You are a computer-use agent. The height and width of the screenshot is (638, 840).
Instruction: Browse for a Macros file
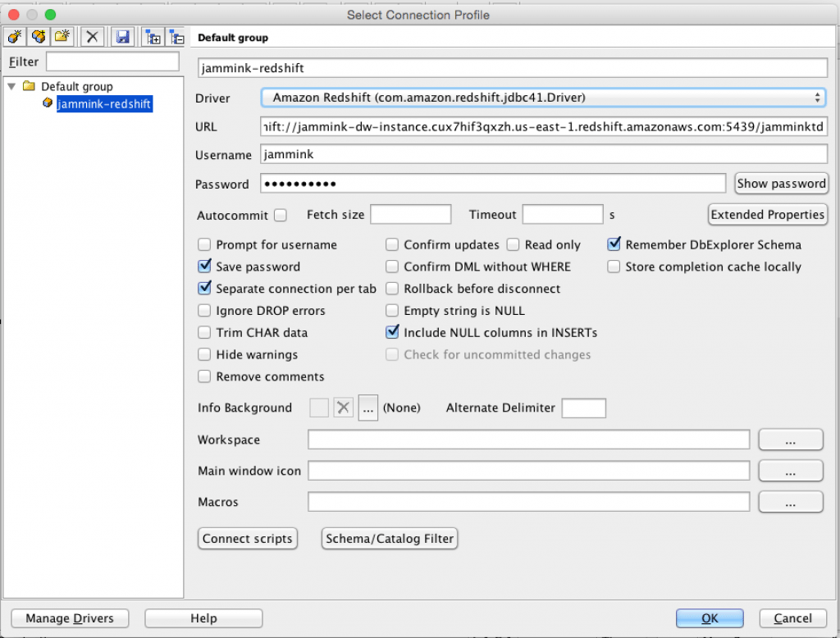[x=791, y=502]
